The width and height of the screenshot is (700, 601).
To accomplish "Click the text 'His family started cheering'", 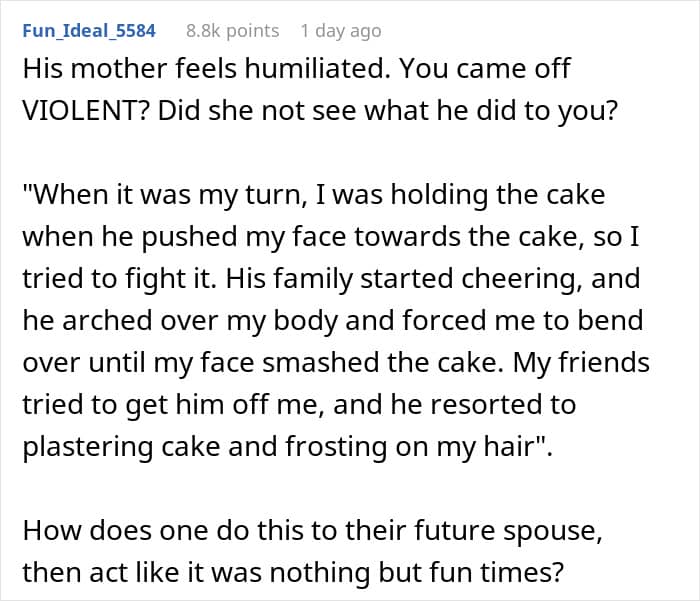I will tap(404, 279).
